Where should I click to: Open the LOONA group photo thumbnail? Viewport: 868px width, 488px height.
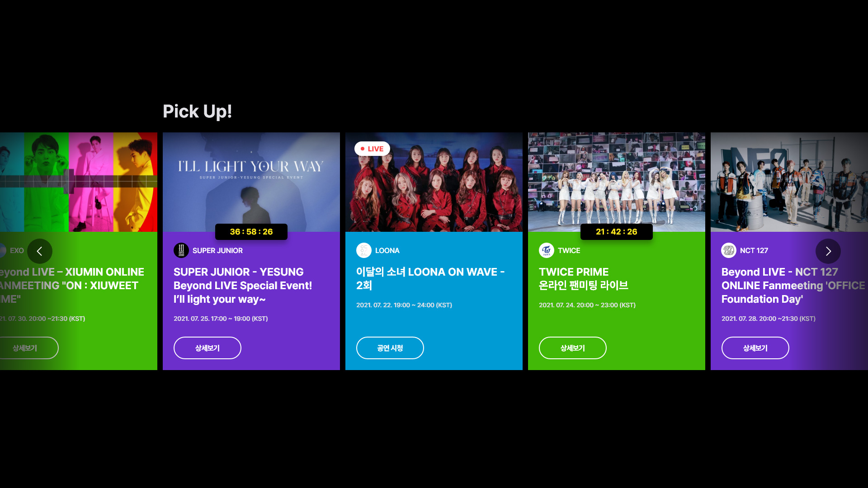(x=434, y=182)
